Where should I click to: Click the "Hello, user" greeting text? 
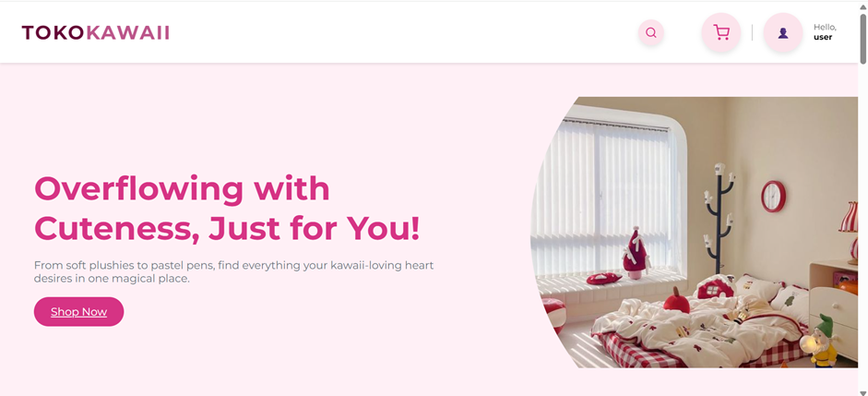pyautogui.click(x=825, y=32)
